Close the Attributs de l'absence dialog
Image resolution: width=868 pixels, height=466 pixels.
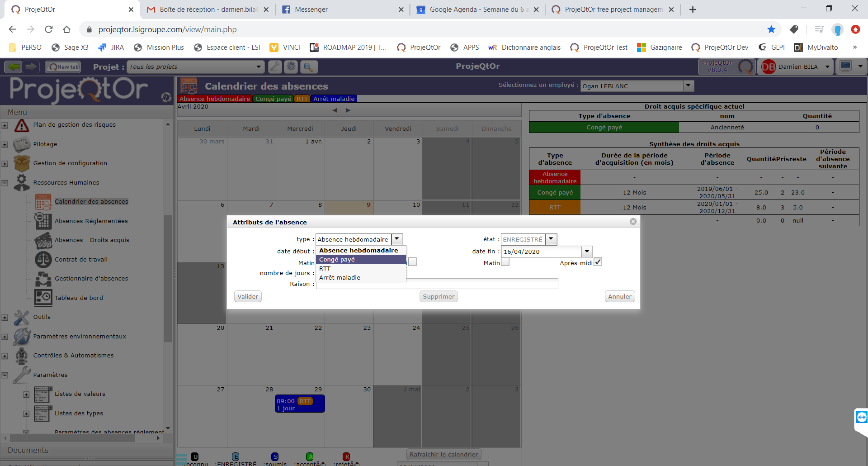coord(633,222)
